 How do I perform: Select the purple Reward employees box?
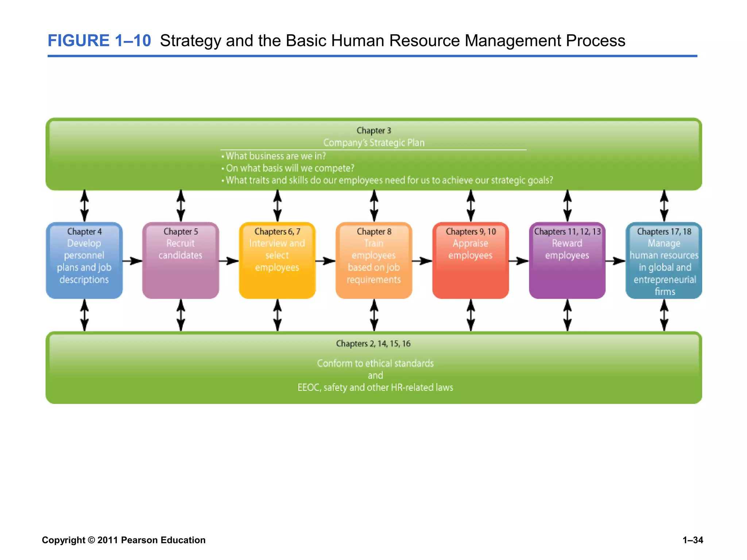click(x=567, y=260)
